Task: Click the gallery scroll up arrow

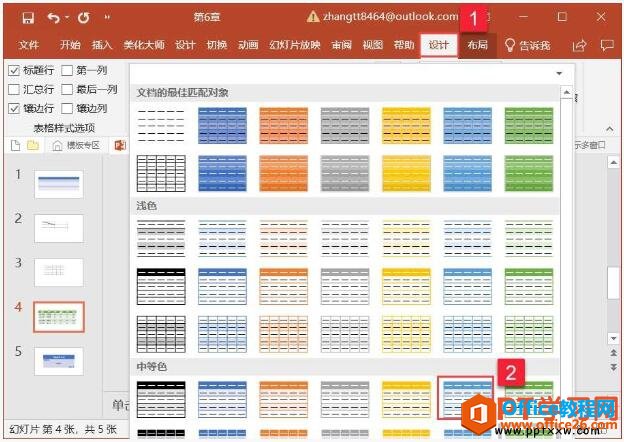Action: pyautogui.click(x=566, y=93)
